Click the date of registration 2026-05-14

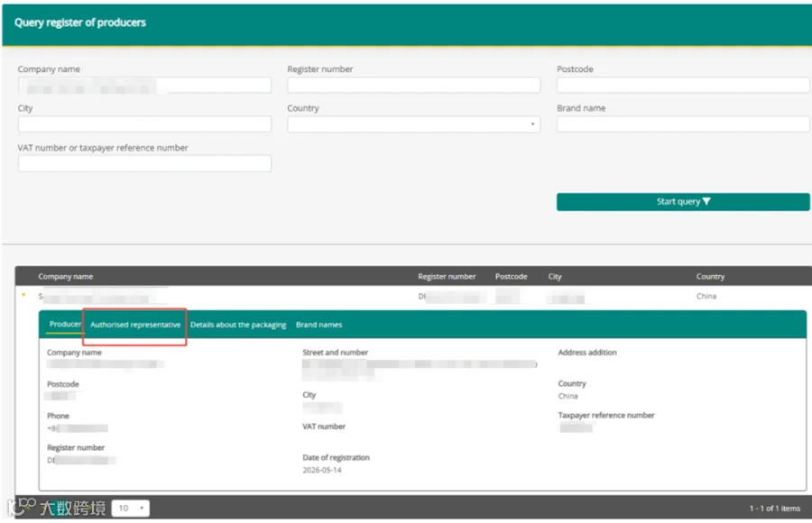pos(322,470)
